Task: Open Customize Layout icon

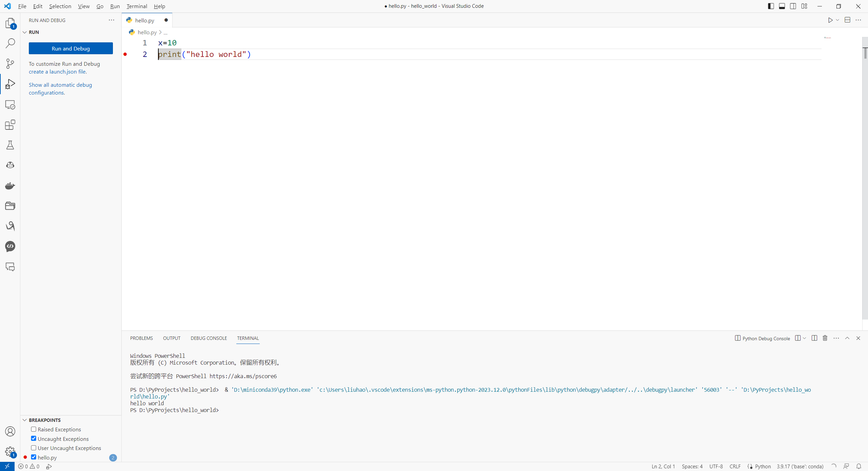Action: pyautogui.click(x=804, y=6)
